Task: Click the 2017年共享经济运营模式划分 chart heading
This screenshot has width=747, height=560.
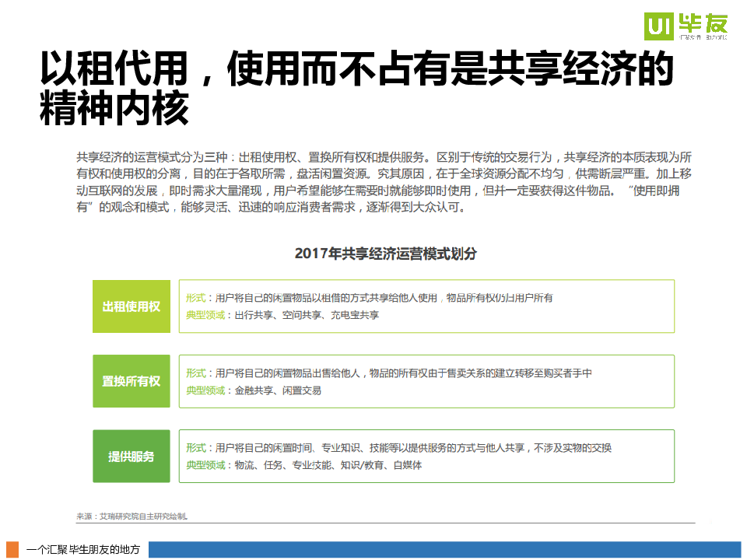Action: click(x=385, y=254)
